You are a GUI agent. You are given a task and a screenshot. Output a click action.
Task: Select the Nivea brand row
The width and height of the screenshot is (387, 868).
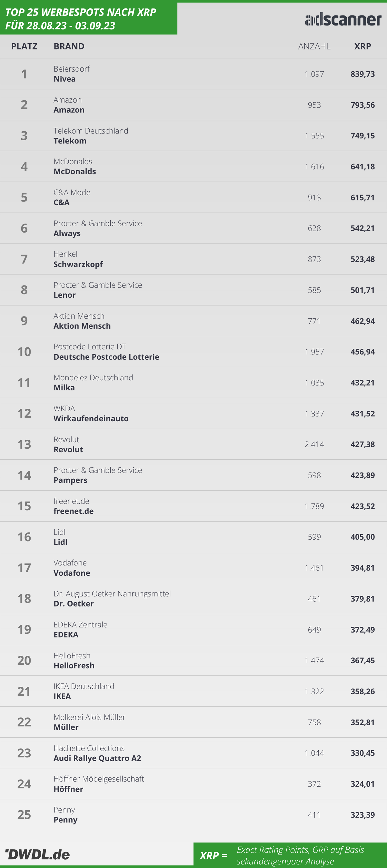pos(193,74)
